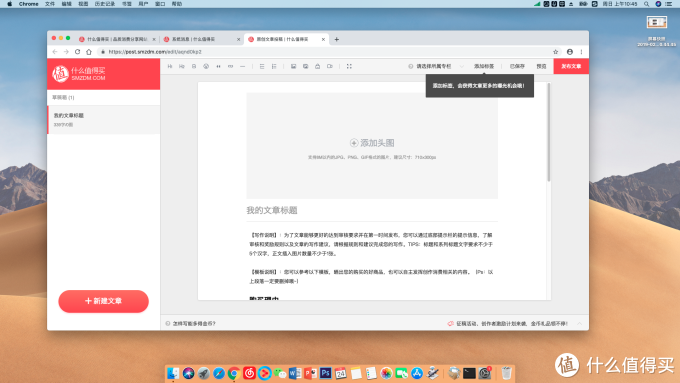Screen dimensions: 680x383
Task: Insert a quote block from toolbar
Action: (x=218, y=66)
